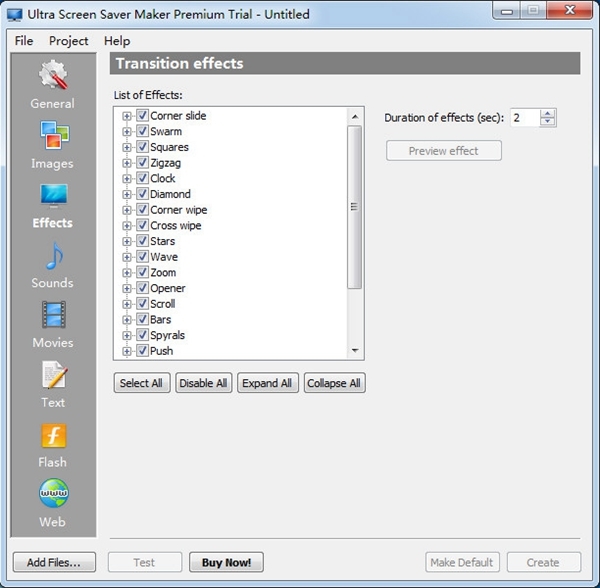Expand the Push tree node
Viewport: 600px width, 588px height.
(x=126, y=351)
